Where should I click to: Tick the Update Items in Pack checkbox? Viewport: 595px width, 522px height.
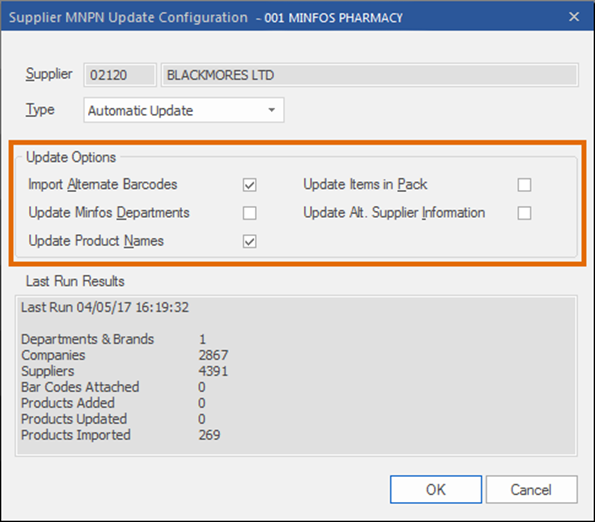click(x=524, y=185)
